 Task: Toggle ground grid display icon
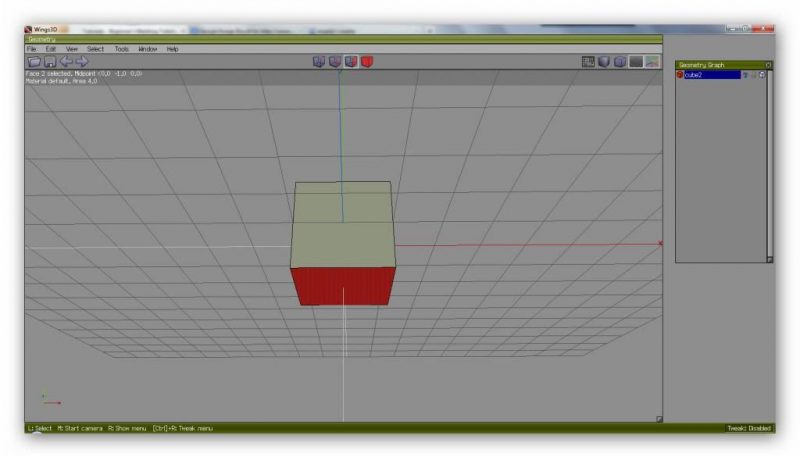click(x=588, y=62)
